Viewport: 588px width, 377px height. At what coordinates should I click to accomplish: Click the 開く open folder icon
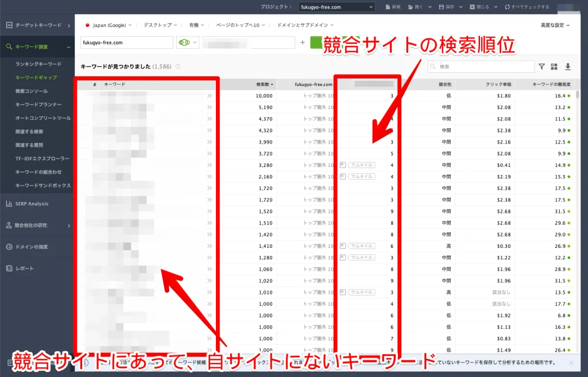411,7
